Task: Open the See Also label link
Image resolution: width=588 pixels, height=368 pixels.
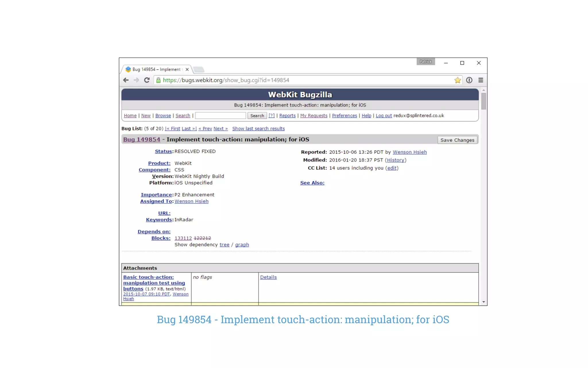Action: pos(312,183)
